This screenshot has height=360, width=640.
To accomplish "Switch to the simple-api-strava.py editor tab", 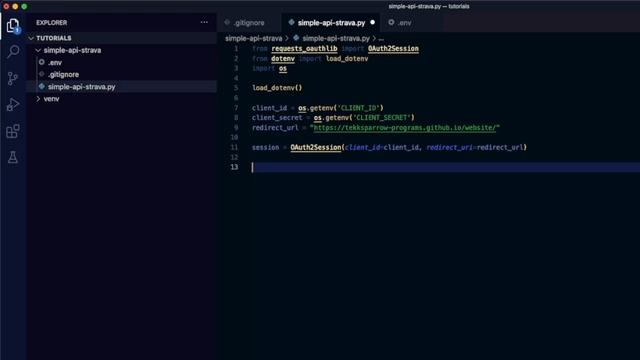I will pyautogui.click(x=331, y=23).
